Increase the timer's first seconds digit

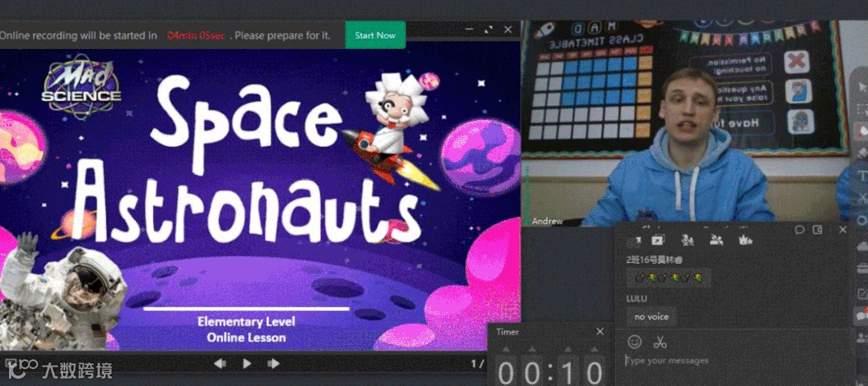pos(568,350)
